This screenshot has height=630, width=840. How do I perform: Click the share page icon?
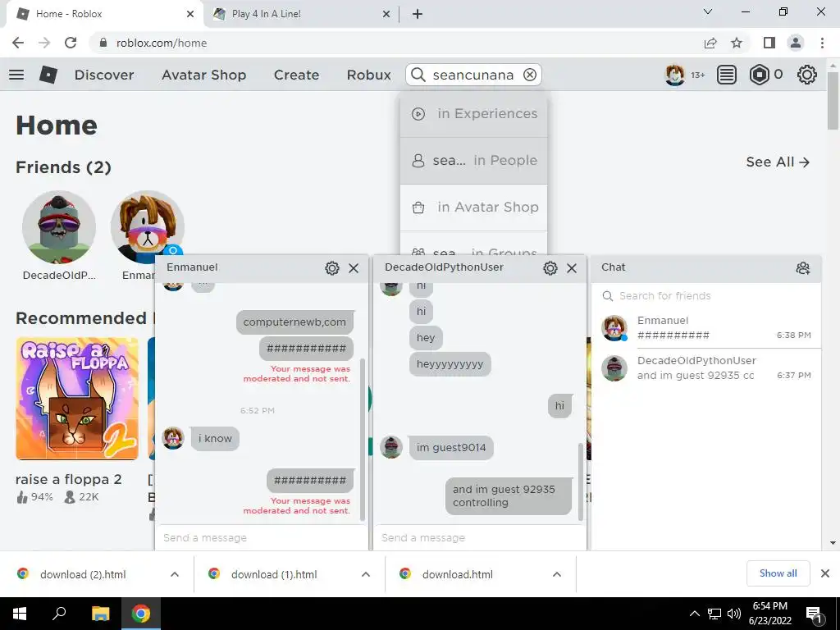click(x=710, y=43)
